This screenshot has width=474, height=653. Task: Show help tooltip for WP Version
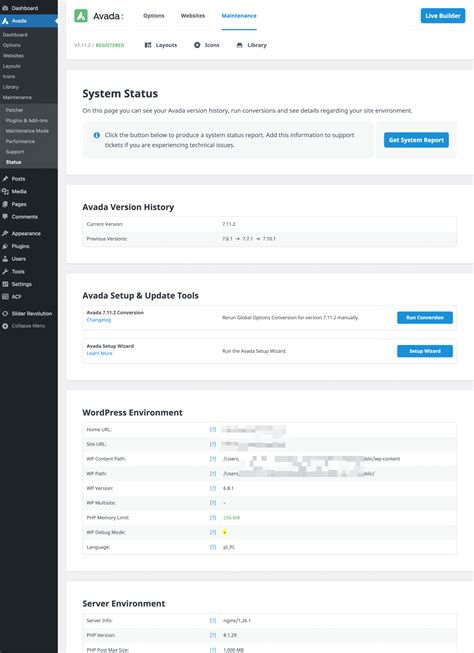pyautogui.click(x=213, y=488)
